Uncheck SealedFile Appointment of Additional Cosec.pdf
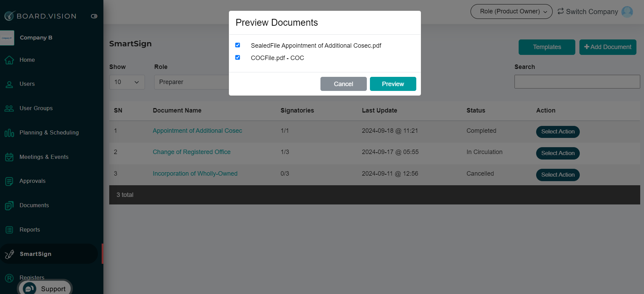Screen dimensions: 644x294 (x=237, y=45)
